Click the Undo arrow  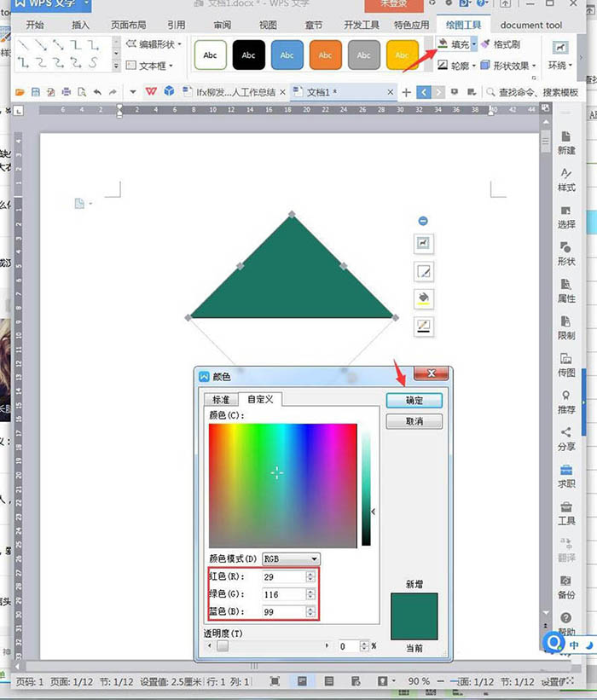point(97,92)
